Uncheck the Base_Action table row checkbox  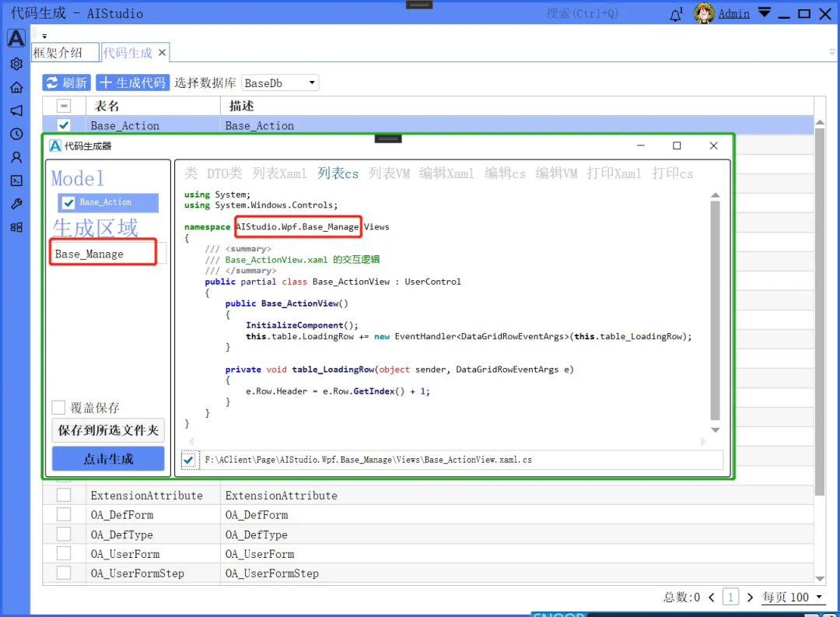point(64,125)
